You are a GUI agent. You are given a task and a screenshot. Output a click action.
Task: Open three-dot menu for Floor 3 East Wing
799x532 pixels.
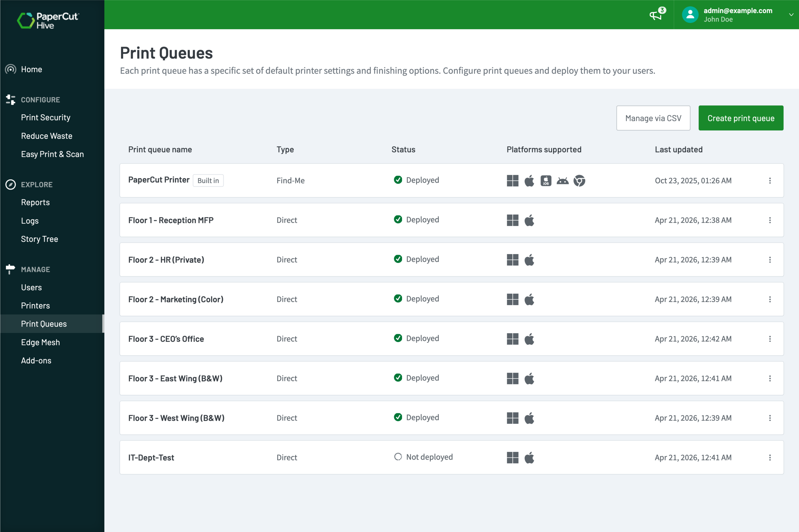(770, 378)
